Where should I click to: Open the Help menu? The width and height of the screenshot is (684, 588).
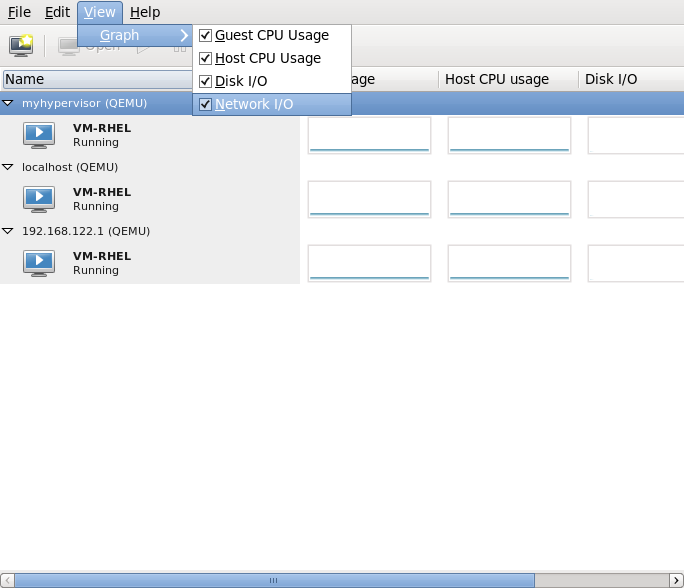(145, 12)
